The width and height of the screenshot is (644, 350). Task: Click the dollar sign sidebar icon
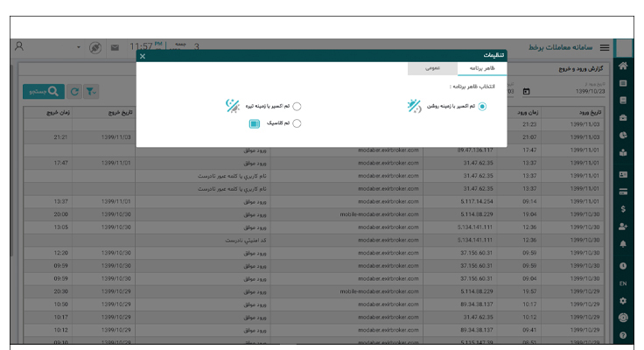pos(623,209)
